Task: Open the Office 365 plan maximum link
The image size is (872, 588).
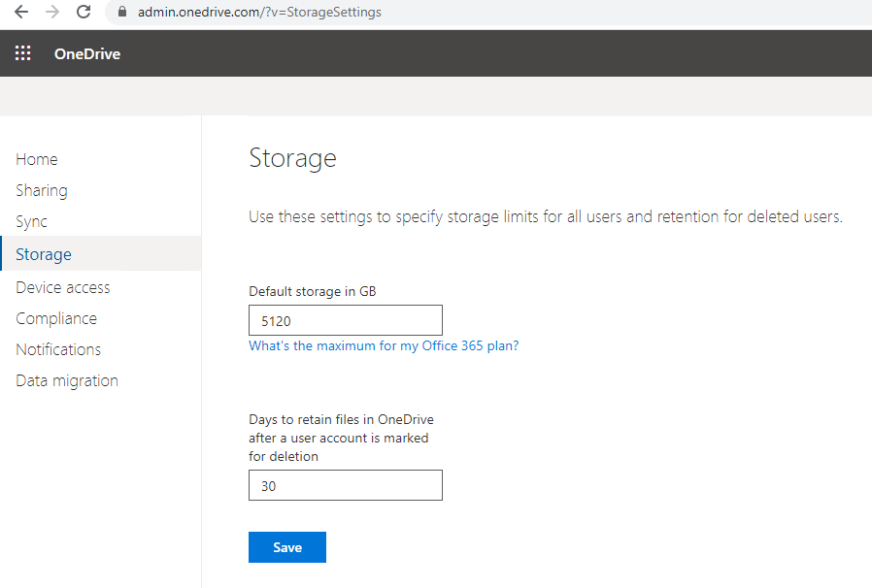Action: click(x=384, y=345)
